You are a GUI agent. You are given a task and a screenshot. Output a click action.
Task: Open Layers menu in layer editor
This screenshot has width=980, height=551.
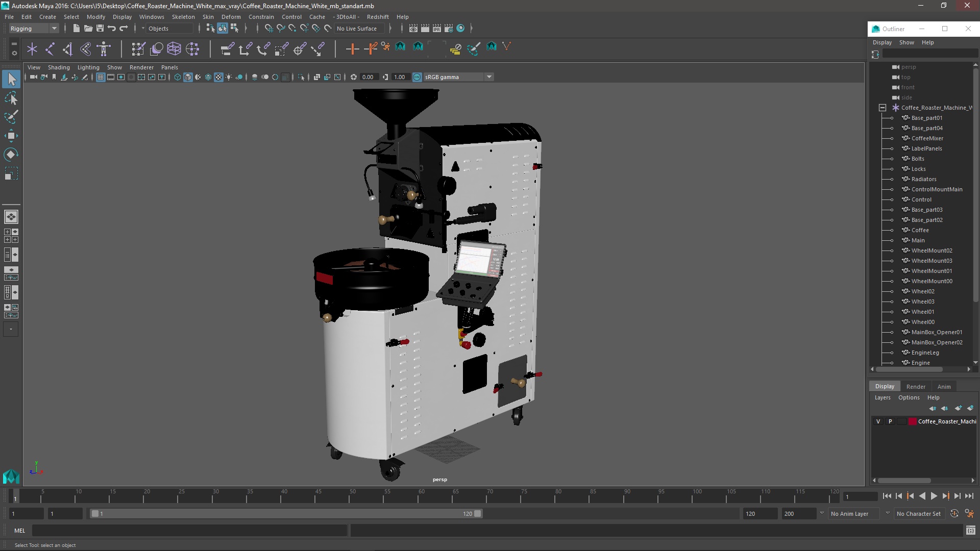882,397
